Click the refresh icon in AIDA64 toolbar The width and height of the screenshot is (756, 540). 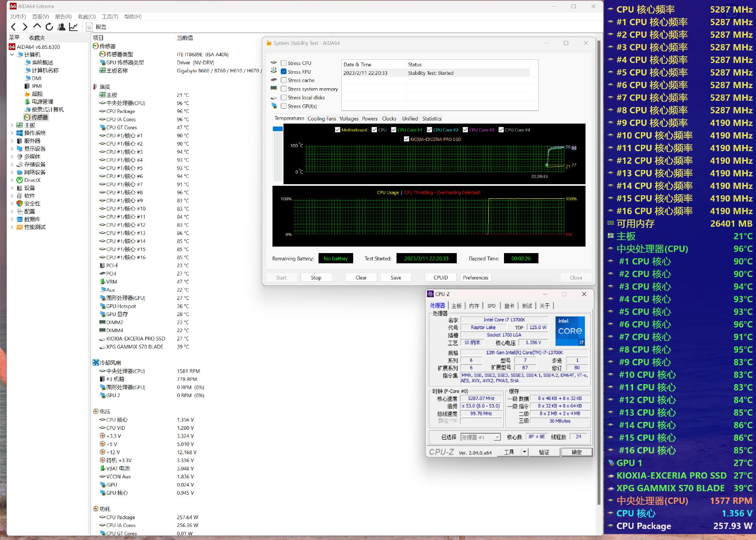click(x=50, y=27)
